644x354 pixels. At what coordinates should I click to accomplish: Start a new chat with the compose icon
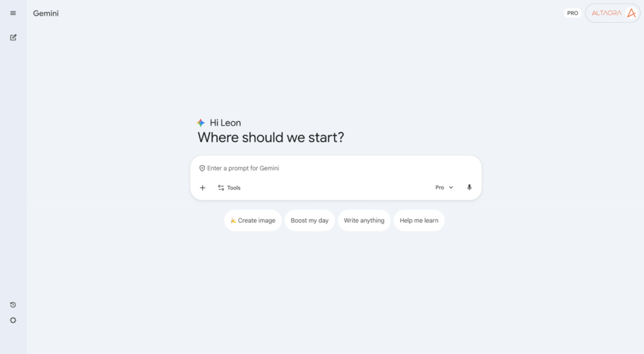(x=13, y=37)
